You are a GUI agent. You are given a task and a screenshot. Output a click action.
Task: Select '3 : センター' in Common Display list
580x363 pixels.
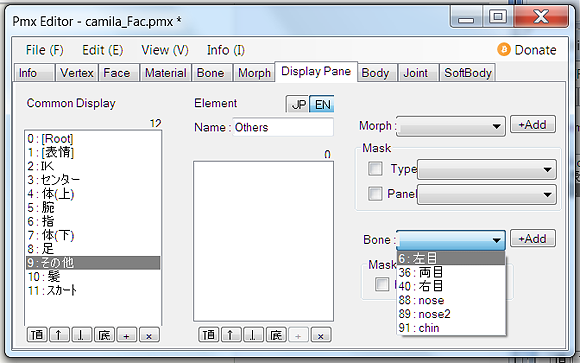(x=93, y=180)
